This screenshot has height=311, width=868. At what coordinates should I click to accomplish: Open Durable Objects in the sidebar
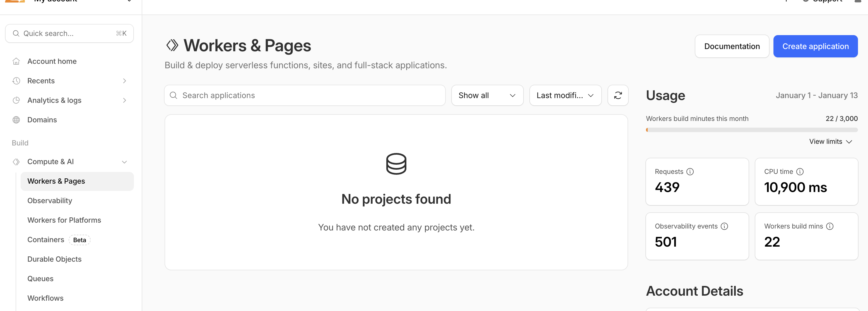[x=54, y=259]
